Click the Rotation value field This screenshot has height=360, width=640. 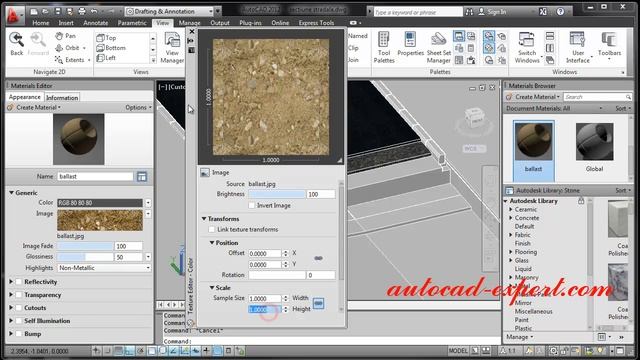(321, 275)
